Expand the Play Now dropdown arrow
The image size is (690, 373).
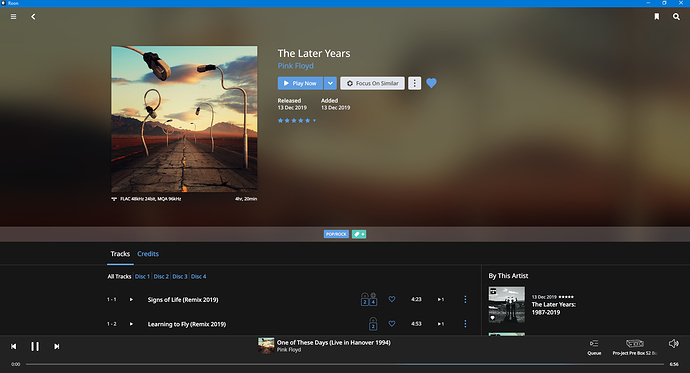[x=330, y=83]
